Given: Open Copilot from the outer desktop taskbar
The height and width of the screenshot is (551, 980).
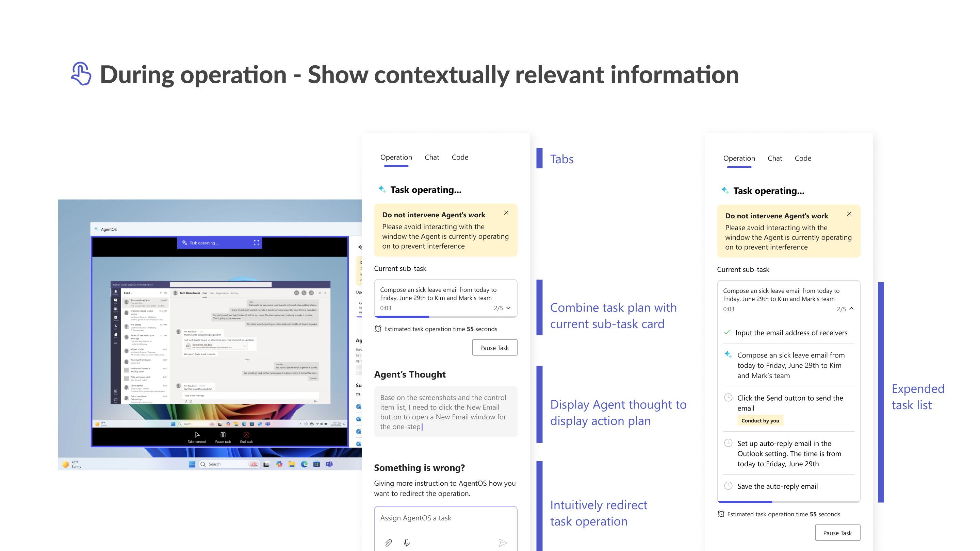Looking at the screenshot, I should 279,464.
